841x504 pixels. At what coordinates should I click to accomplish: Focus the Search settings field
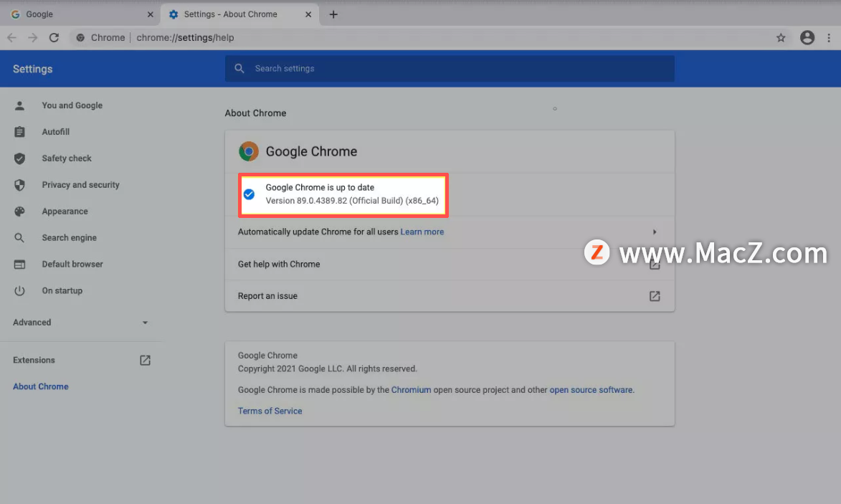coord(450,69)
